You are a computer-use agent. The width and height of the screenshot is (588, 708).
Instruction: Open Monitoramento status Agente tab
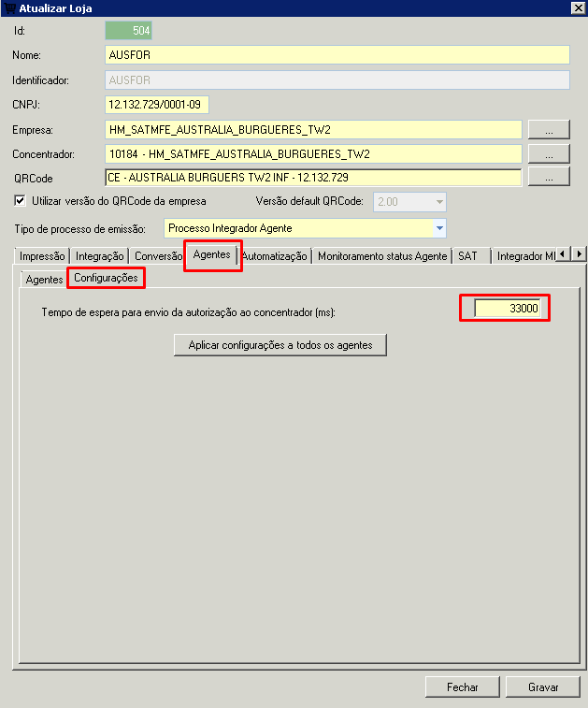tap(382, 256)
